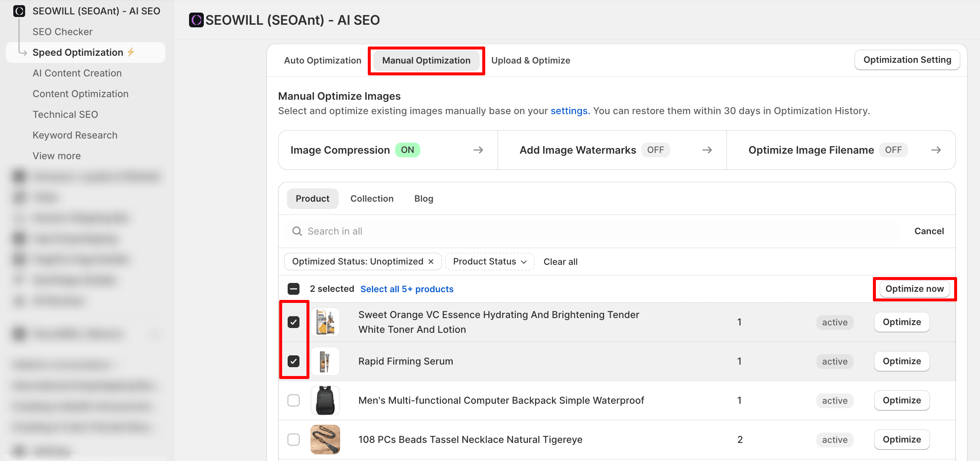Click the search magnifier icon
Image resolution: width=980 pixels, height=461 pixels.
(x=297, y=231)
